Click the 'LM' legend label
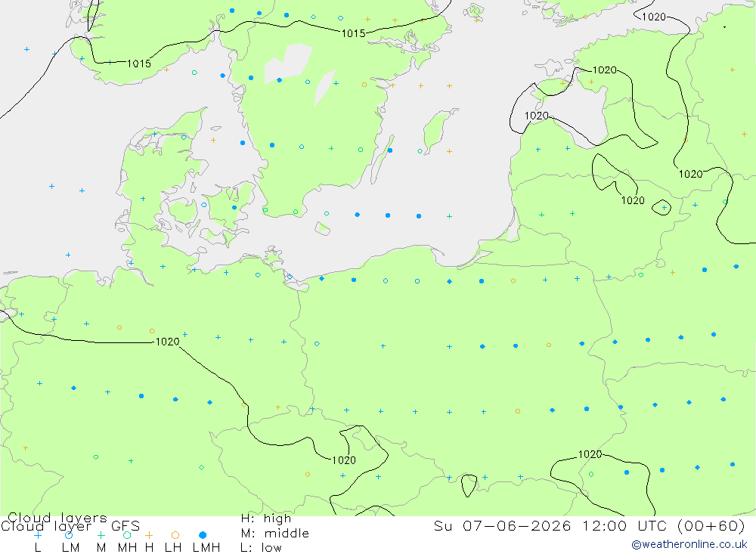The height and width of the screenshot is (554, 756). 71,548
